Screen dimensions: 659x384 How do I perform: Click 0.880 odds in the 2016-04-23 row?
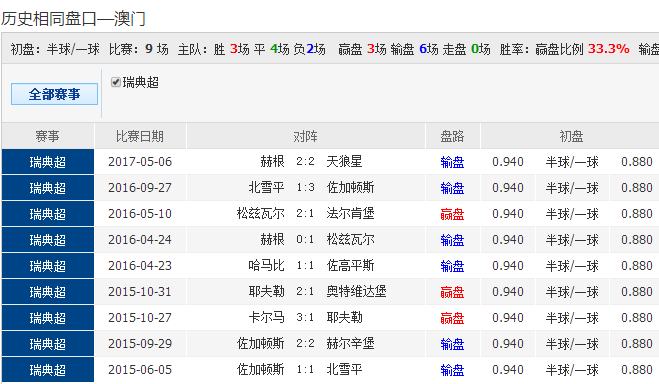[x=637, y=266]
